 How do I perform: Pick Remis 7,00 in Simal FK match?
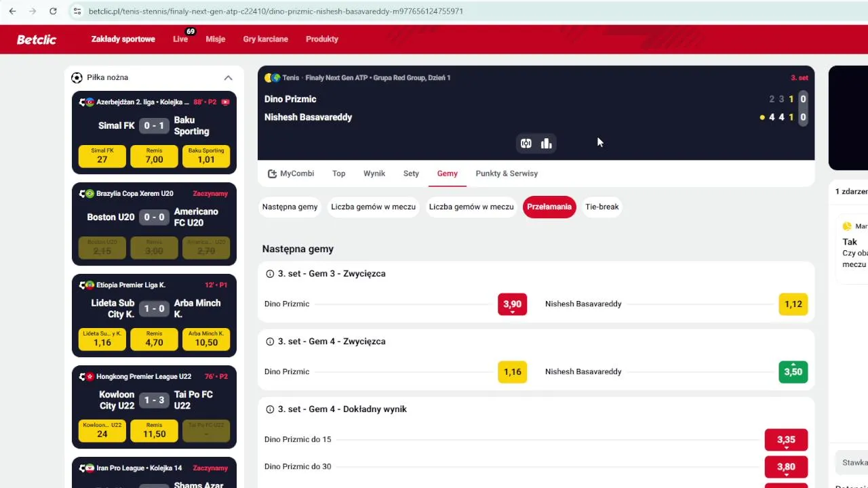coord(154,156)
